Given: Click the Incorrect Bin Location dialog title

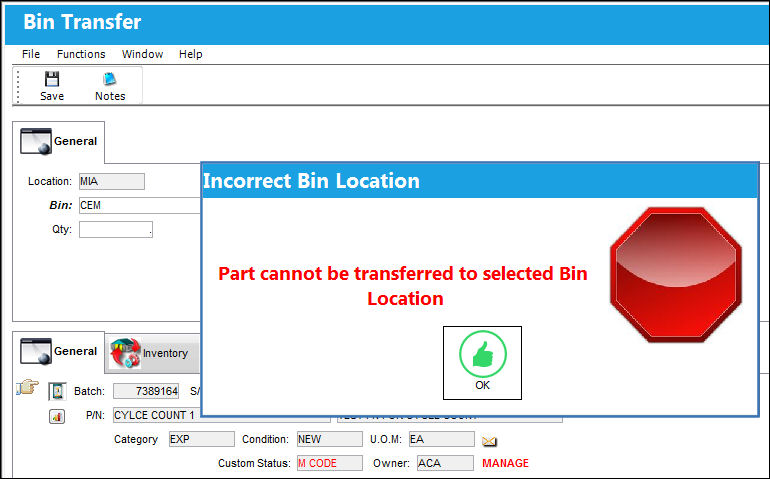Looking at the screenshot, I should (311, 181).
